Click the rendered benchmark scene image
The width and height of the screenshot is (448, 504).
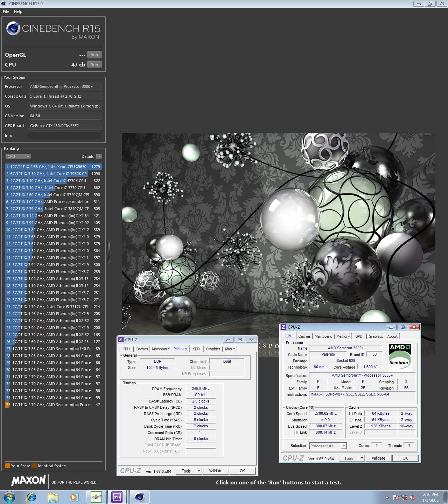pos(278,245)
